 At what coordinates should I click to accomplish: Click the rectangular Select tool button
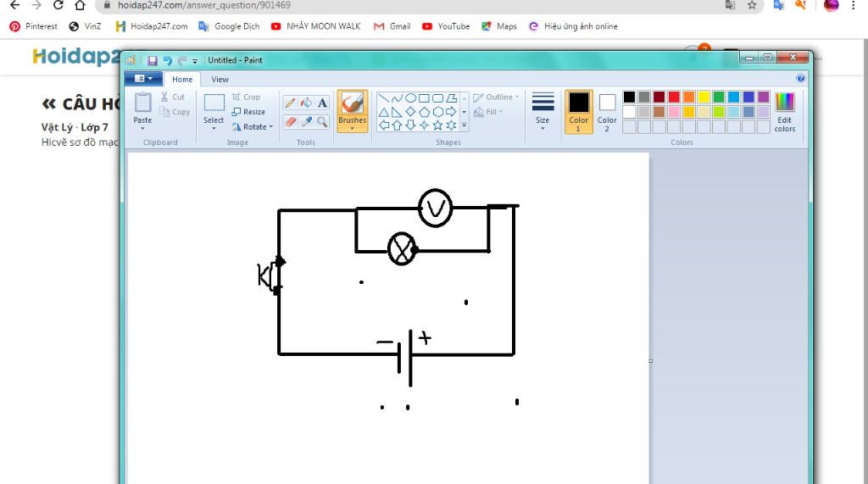214,103
